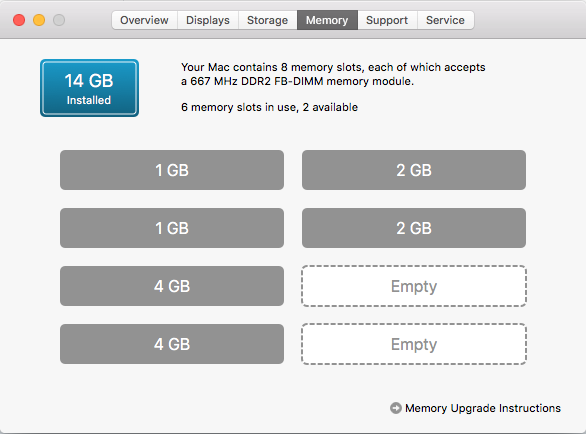
Task: Open the Support tab
Action: tap(387, 20)
